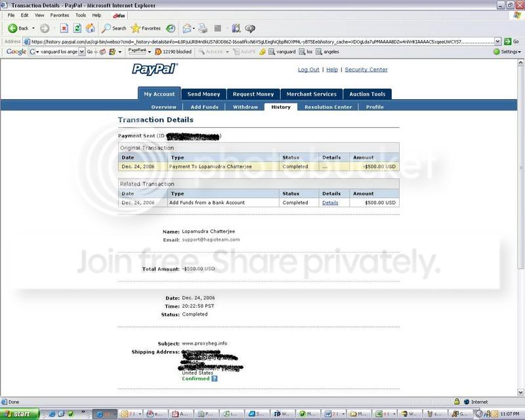525x420 pixels.
Task: Open the Back button history dropdown arrow
Action: (x=33, y=28)
